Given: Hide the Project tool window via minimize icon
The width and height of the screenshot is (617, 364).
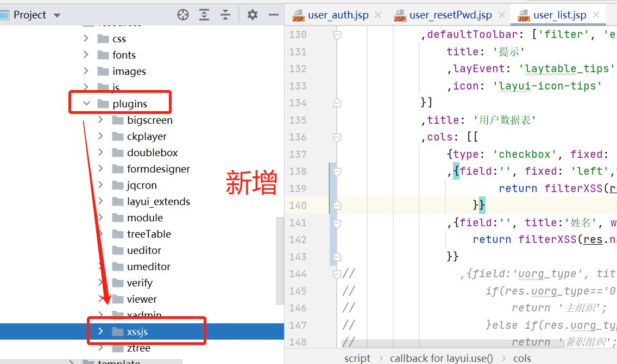Looking at the screenshot, I should (274, 15).
